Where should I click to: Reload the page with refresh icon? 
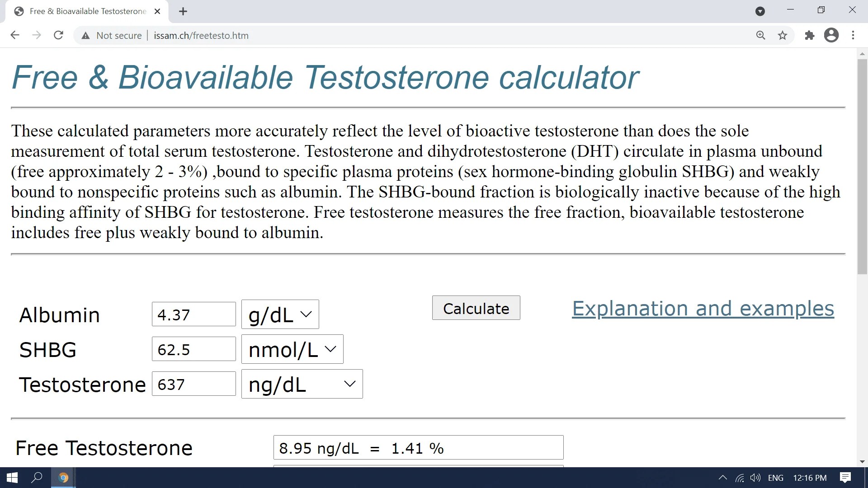coord(58,35)
